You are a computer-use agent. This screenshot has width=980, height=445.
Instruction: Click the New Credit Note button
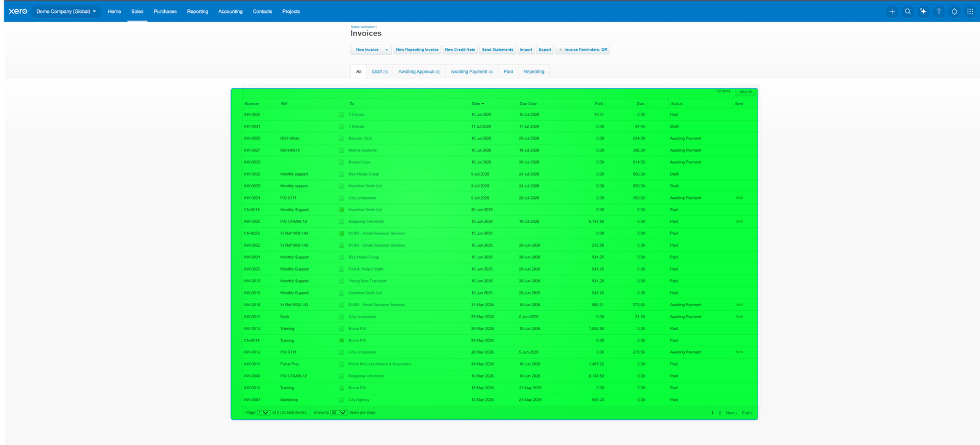[x=460, y=50]
